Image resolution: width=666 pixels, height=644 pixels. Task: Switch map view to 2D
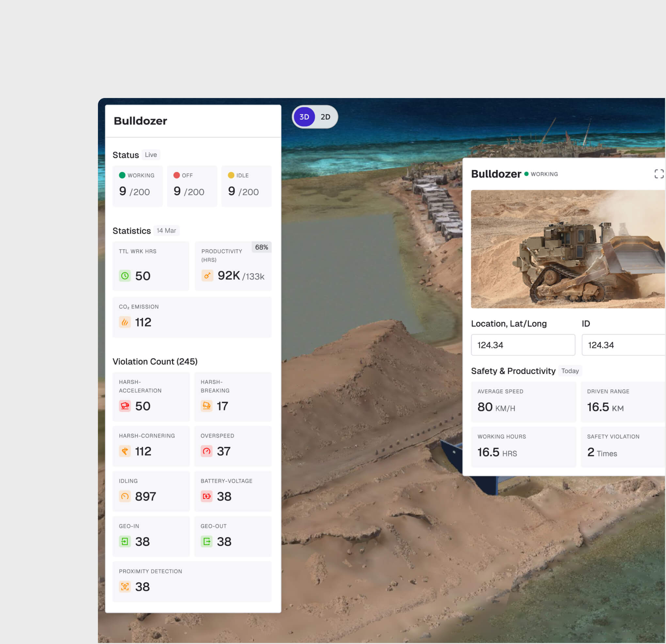(x=325, y=117)
